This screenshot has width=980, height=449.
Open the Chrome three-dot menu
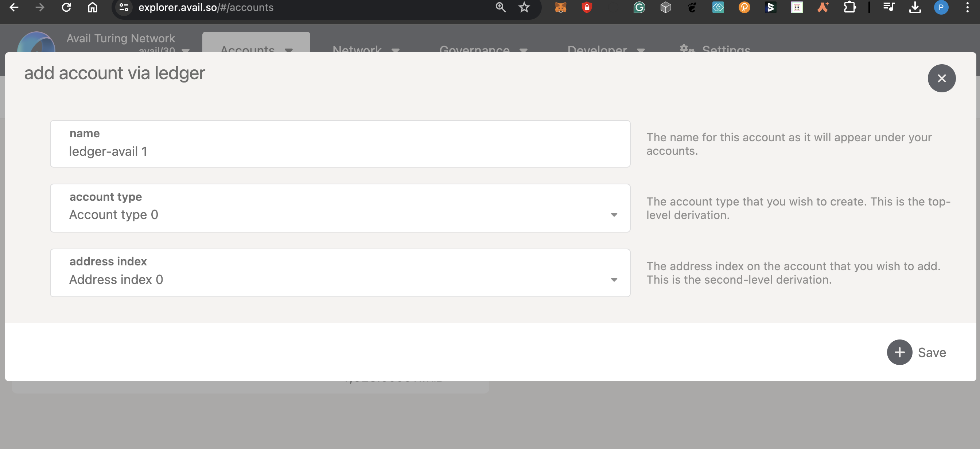pyautogui.click(x=967, y=7)
